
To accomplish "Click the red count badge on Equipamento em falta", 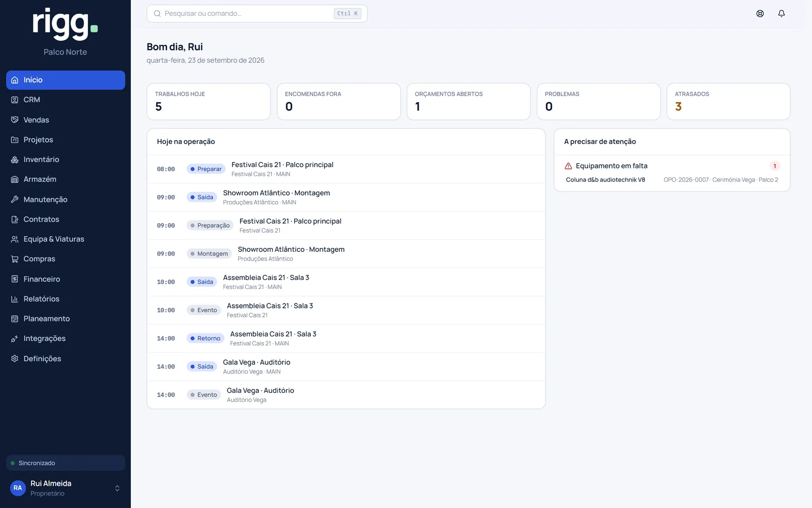I will 775,166.
